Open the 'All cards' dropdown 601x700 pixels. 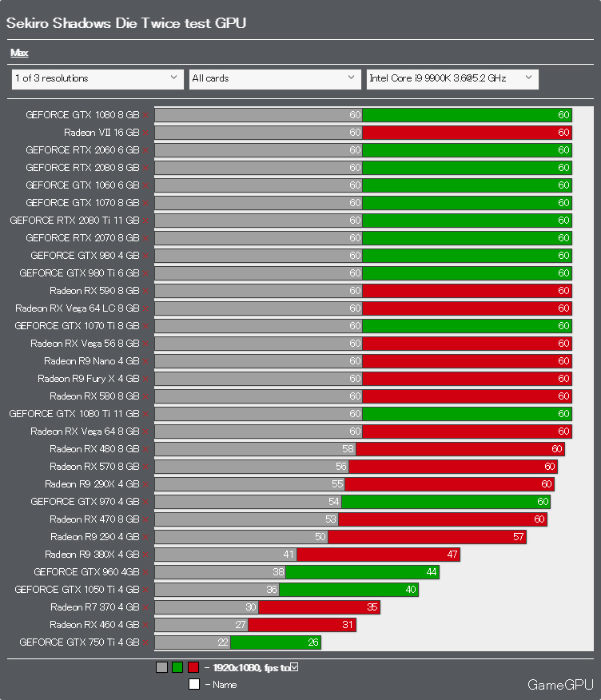tap(275, 79)
